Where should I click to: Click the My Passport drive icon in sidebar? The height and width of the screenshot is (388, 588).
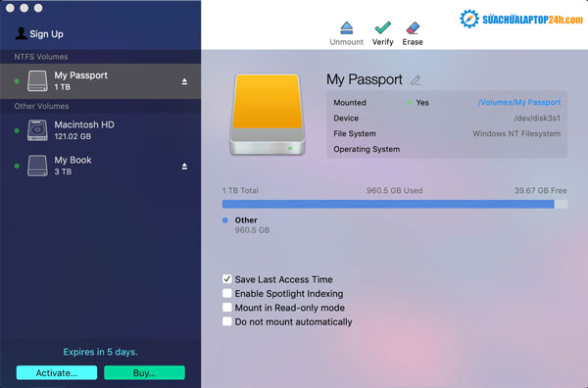pos(37,81)
